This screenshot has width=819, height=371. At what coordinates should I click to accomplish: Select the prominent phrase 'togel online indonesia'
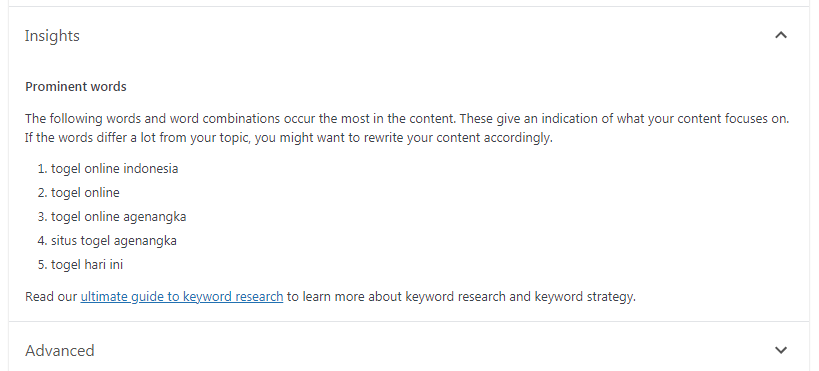coord(114,169)
